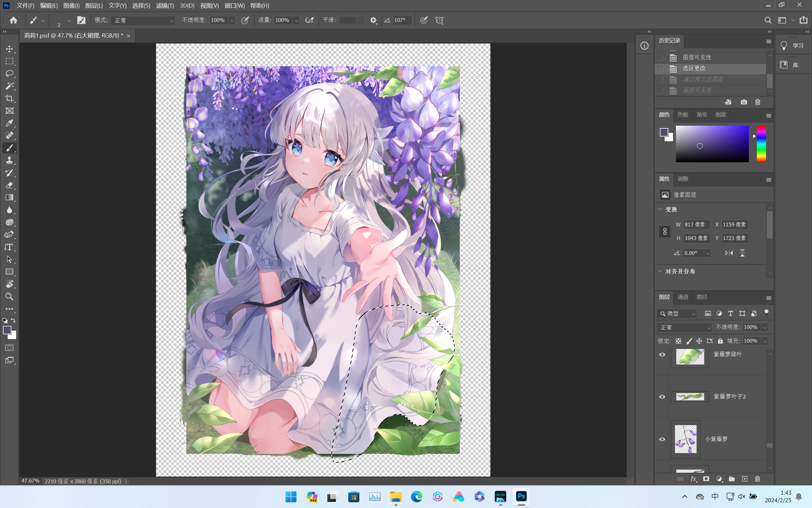Image resolution: width=812 pixels, height=508 pixels.
Task: Open layer blend mode 正常 dropdown
Action: 684,327
